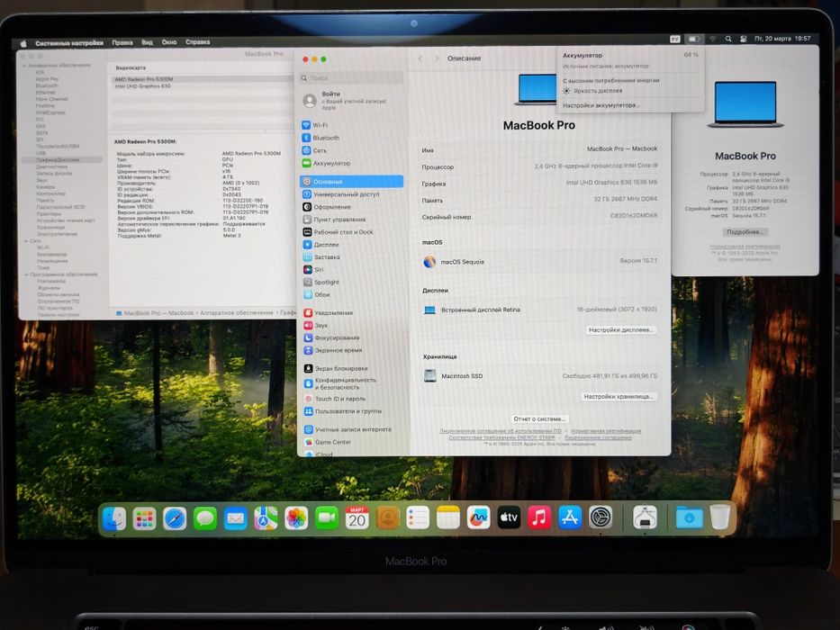
Task: Collapse Программное обеспечение section in System Information
Action: [26, 274]
